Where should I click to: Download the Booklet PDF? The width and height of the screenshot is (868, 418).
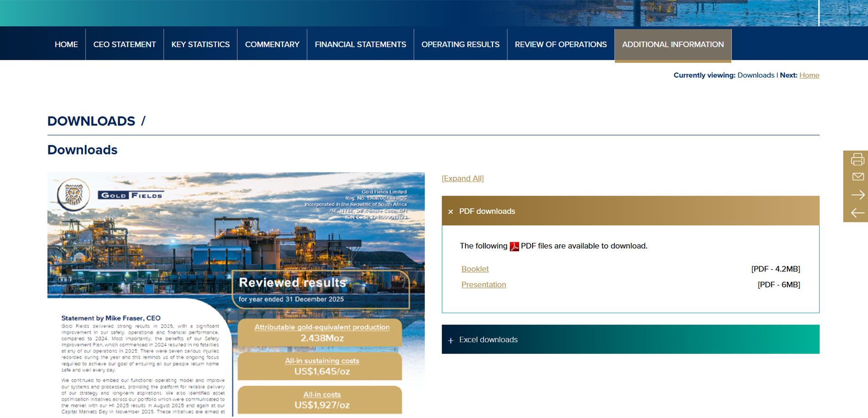click(475, 269)
